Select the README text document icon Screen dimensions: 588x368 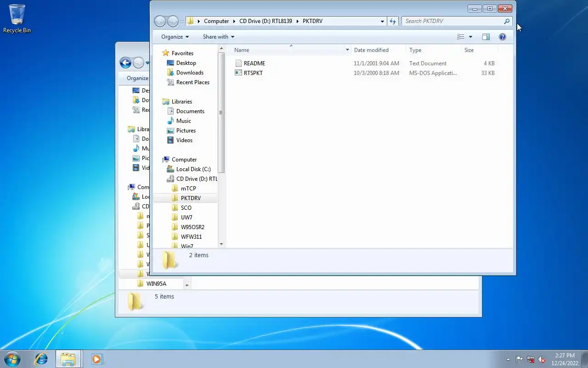click(x=238, y=63)
